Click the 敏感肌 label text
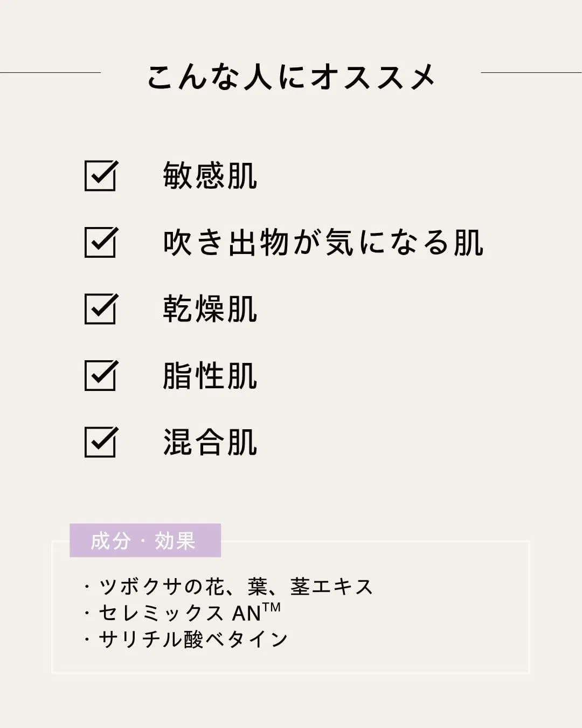The width and height of the screenshot is (582, 728). coord(210,176)
